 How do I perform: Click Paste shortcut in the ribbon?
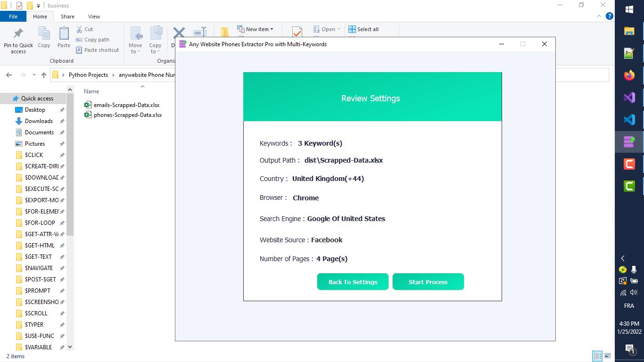97,50
